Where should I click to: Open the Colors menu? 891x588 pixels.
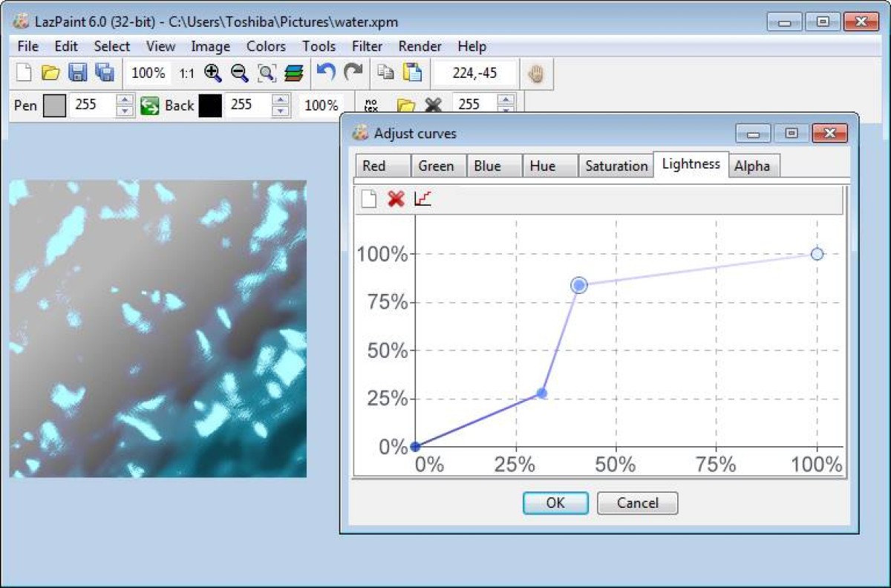(x=266, y=46)
